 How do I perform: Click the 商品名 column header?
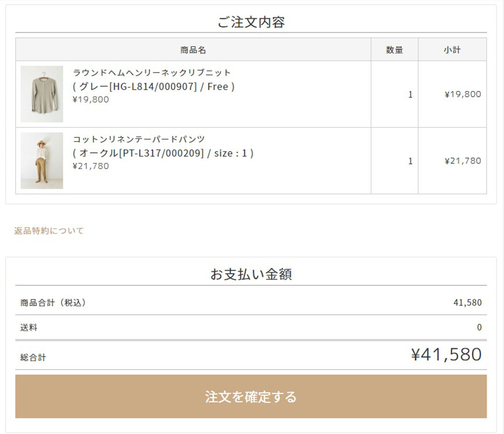pyautogui.click(x=193, y=49)
